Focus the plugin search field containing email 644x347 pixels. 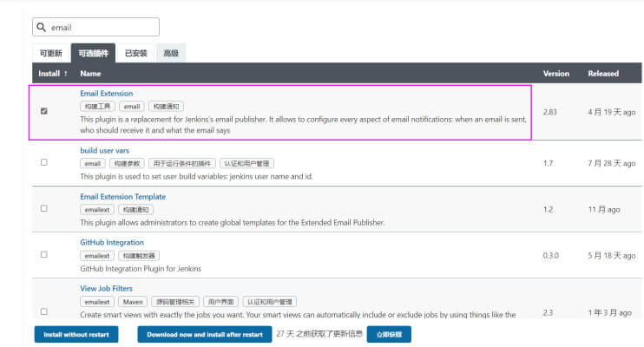click(95, 27)
